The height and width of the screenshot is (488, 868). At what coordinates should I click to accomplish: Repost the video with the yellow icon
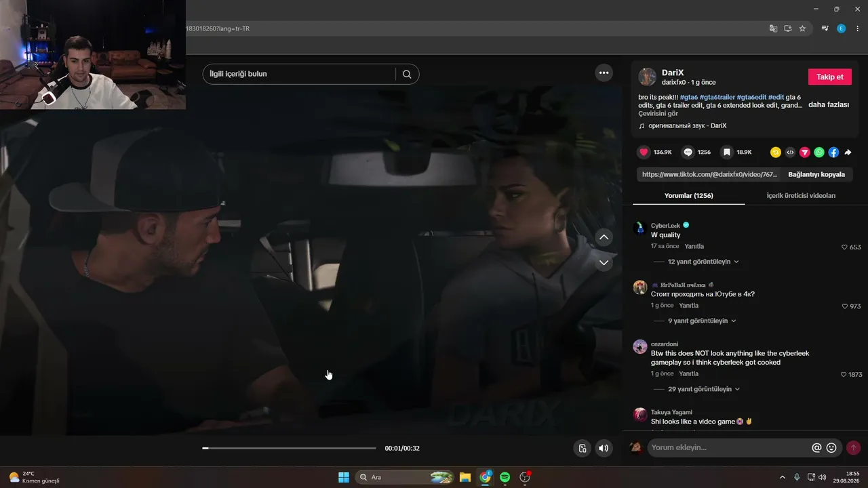tap(776, 152)
